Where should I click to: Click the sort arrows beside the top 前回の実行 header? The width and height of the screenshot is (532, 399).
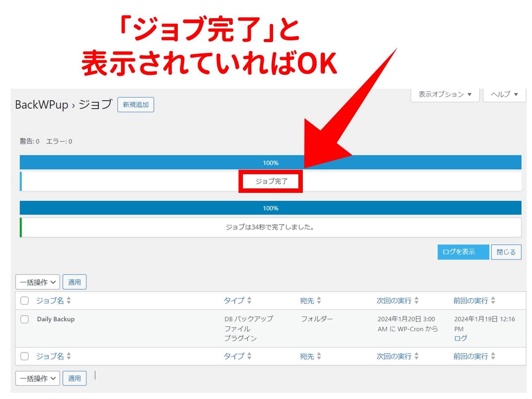coord(493,301)
